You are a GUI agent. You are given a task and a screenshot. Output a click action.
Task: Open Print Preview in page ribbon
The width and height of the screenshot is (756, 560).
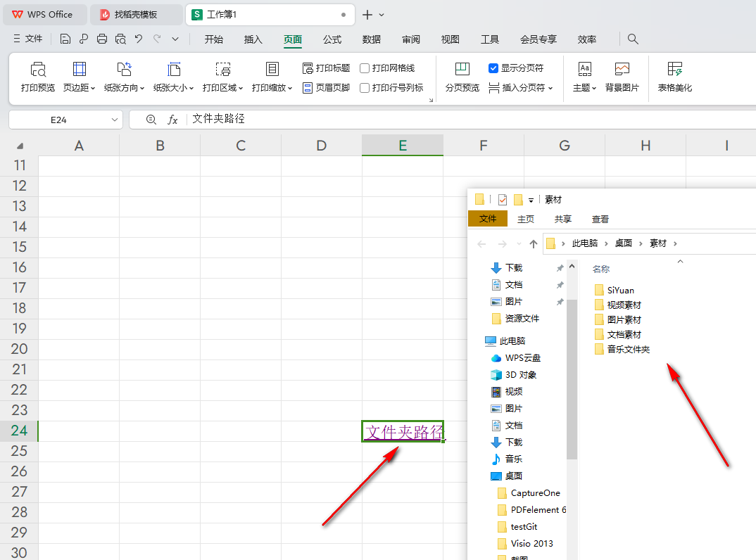37,77
